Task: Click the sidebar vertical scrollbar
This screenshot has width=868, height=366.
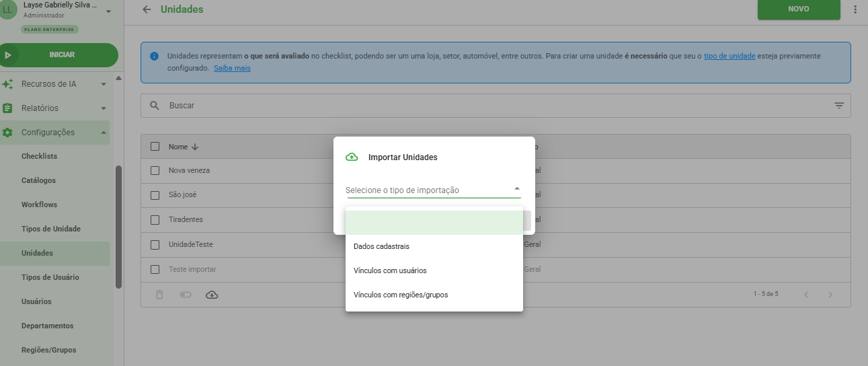Action: [x=118, y=227]
